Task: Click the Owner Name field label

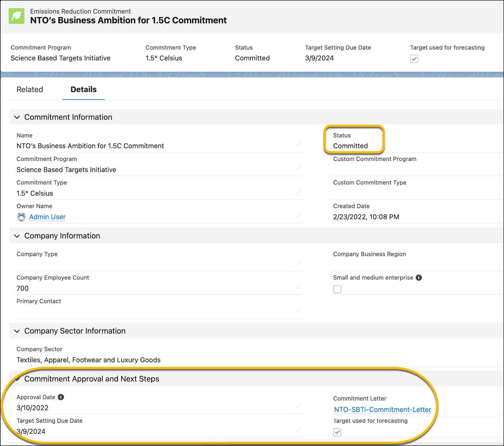Action: click(x=34, y=206)
